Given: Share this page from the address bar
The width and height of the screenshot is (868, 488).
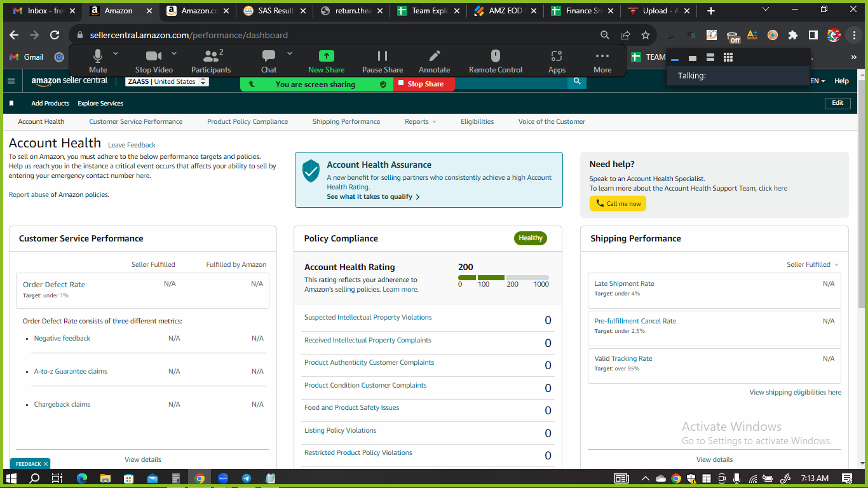Looking at the screenshot, I should 625,35.
